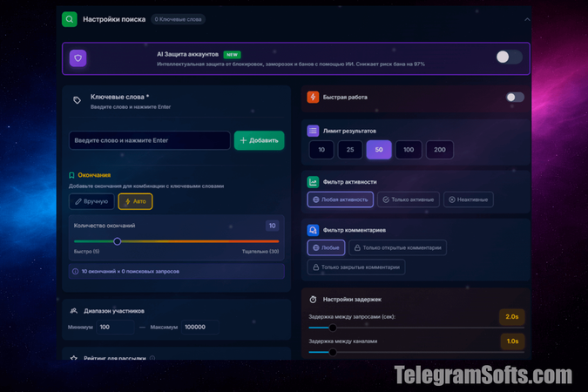This screenshot has width=588, height=392.
Task: Click the green Фильтр активности chart icon
Action: (x=313, y=182)
